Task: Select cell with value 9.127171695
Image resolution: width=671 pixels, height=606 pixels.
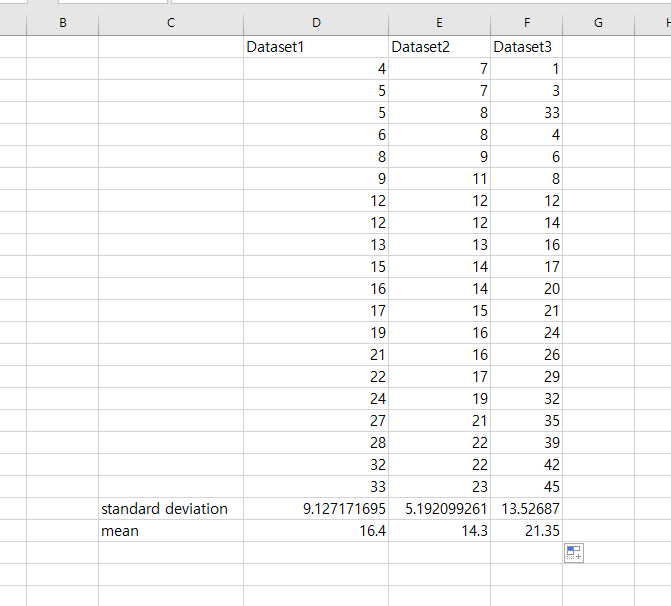Action: point(316,509)
